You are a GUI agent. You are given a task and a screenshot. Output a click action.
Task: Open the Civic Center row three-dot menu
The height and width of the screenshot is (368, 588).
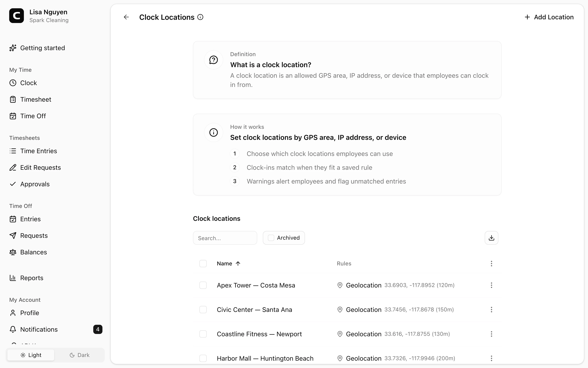click(x=491, y=310)
